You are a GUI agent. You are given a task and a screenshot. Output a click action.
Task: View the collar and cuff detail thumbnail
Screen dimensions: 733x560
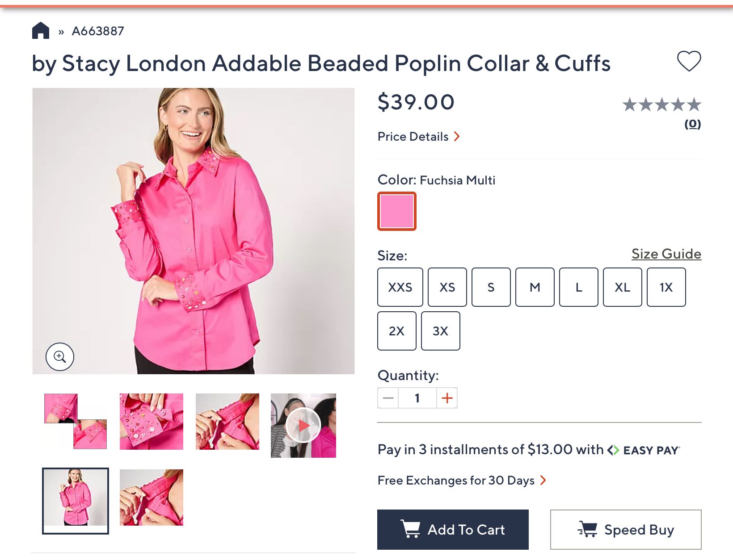[76, 421]
